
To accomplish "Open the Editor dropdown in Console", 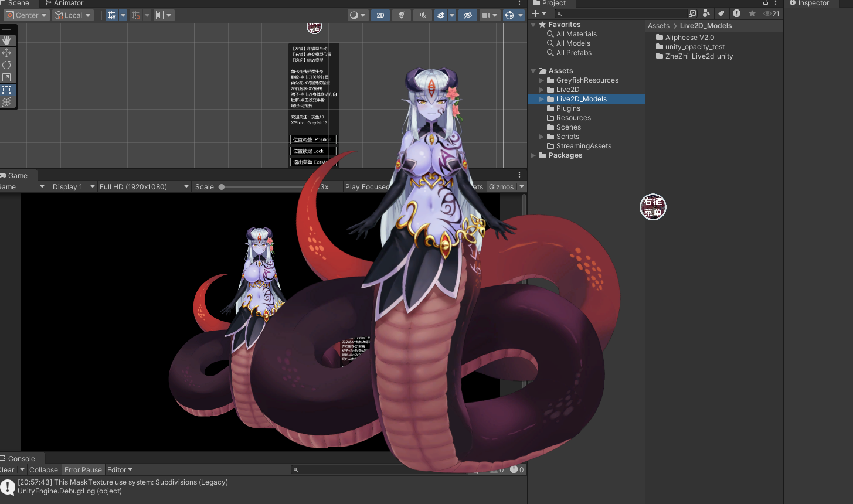I will click(x=120, y=469).
